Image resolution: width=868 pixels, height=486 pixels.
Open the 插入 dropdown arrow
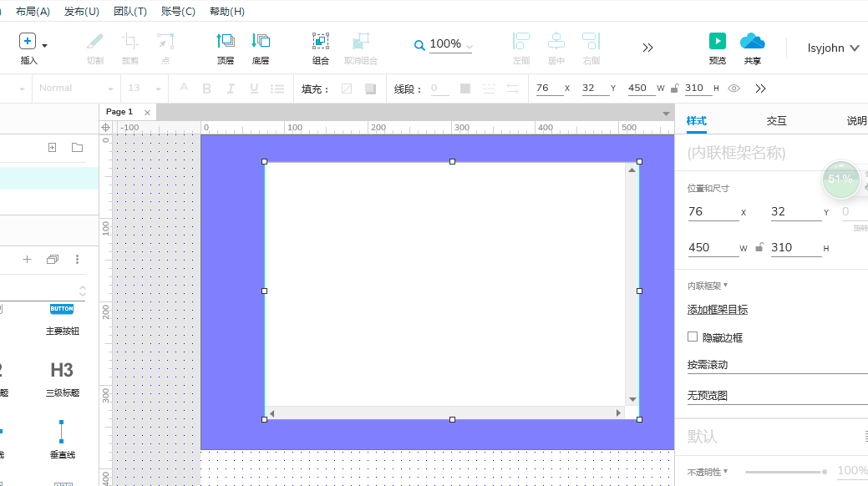(45, 45)
